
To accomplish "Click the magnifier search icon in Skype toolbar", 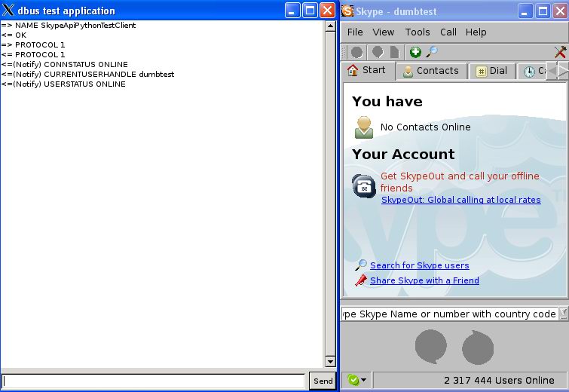I will pos(432,52).
